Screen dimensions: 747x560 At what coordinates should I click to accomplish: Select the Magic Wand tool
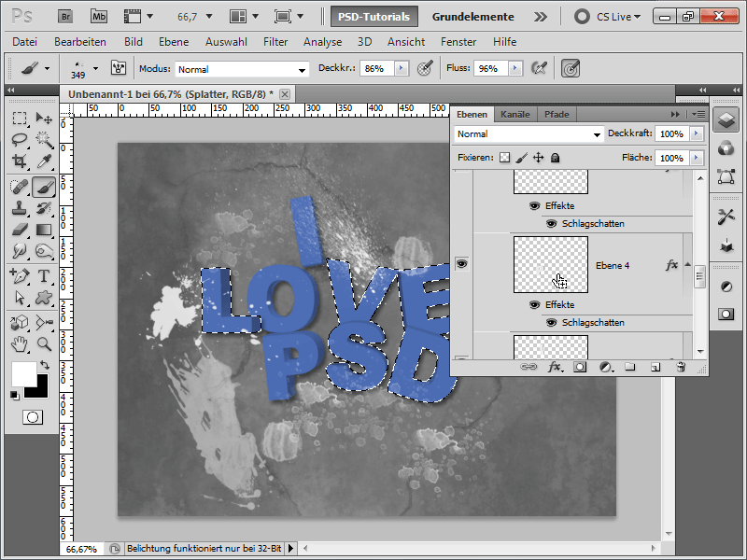[44, 139]
